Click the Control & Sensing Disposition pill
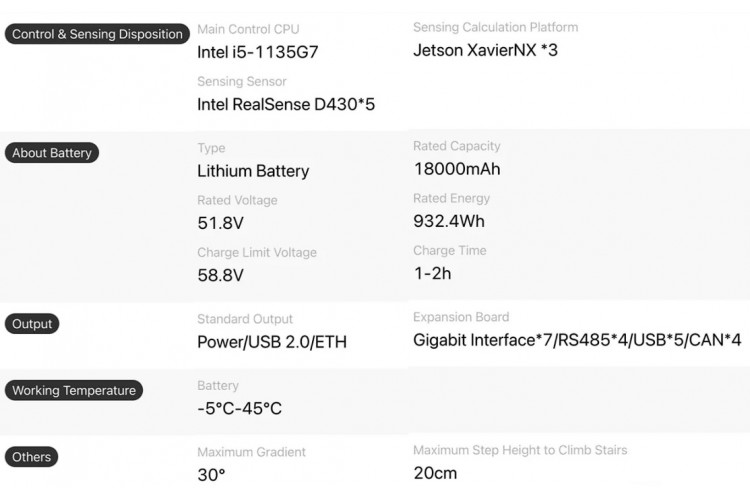This screenshot has width=750, height=500. [x=97, y=34]
